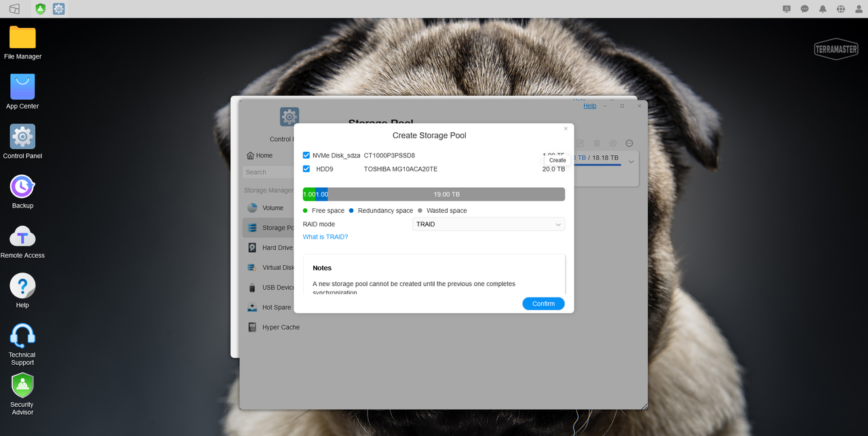
Task: Click Free space legend label
Action: pyautogui.click(x=328, y=211)
